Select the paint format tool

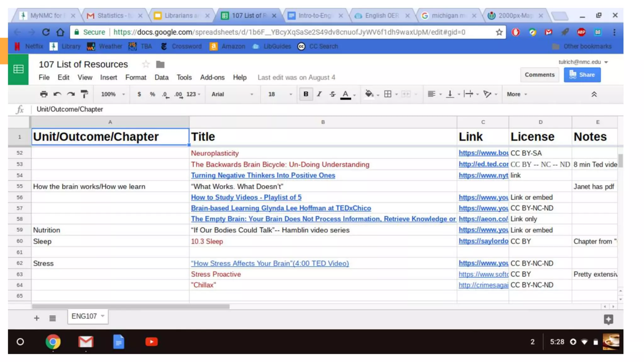click(x=84, y=94)
